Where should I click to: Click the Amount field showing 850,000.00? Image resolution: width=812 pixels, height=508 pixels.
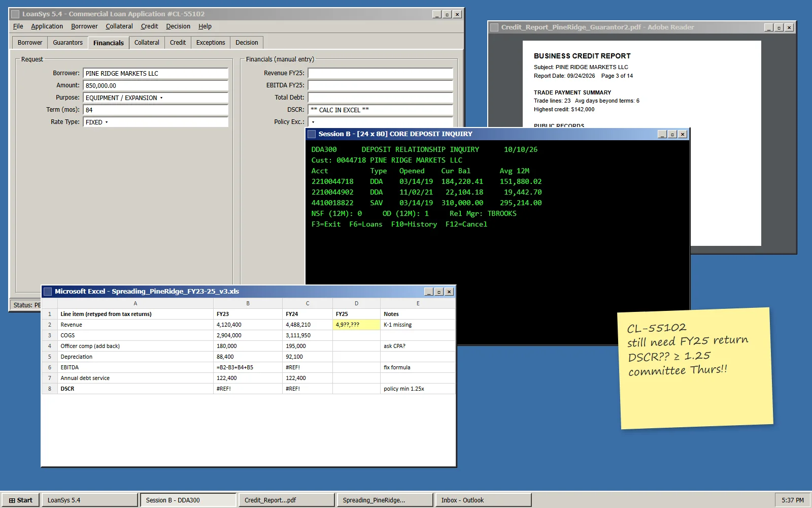(x=156, y=86)
